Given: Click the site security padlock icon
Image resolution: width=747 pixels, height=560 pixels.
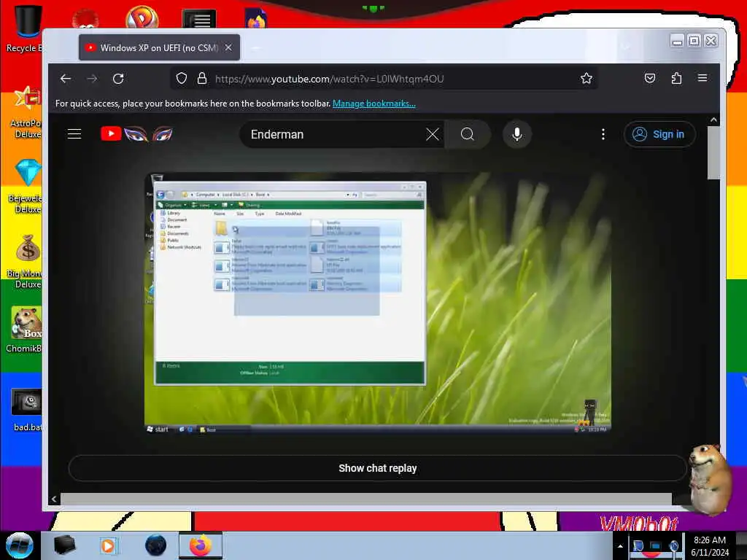Looking at the screenshot, I should pos(202,78).
